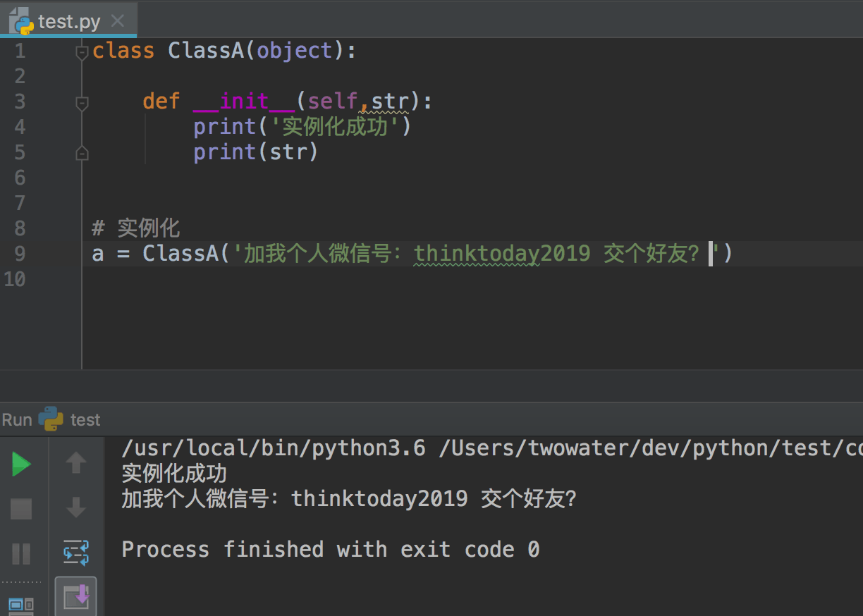This screenshot has width=863, height=616.
Task: Toggle soft-wrap for console output
Action: pos(75,553)
